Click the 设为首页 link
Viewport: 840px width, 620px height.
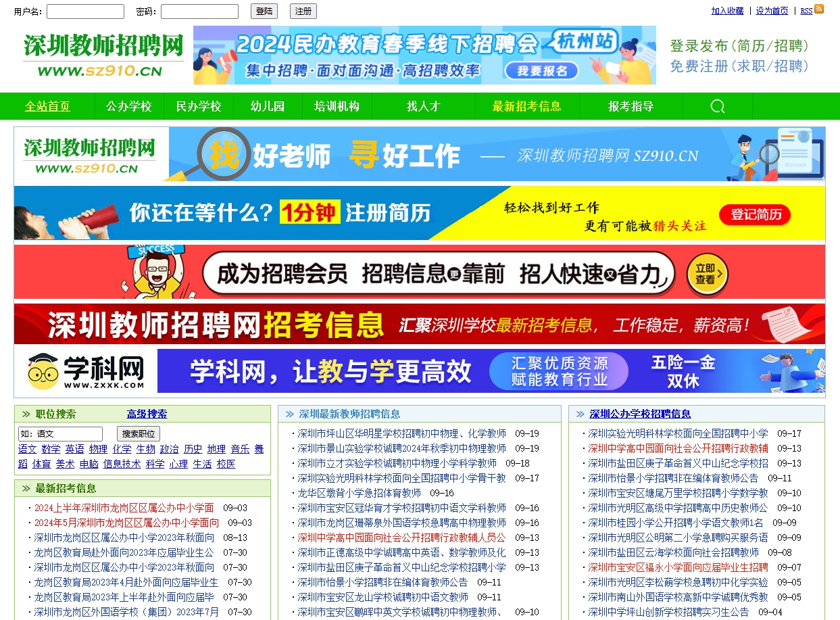pyautogui.click(x=772, y=11)
